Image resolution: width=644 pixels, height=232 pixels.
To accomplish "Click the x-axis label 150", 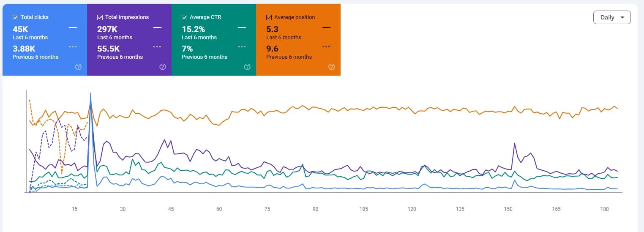I will [x=508, y=209].
